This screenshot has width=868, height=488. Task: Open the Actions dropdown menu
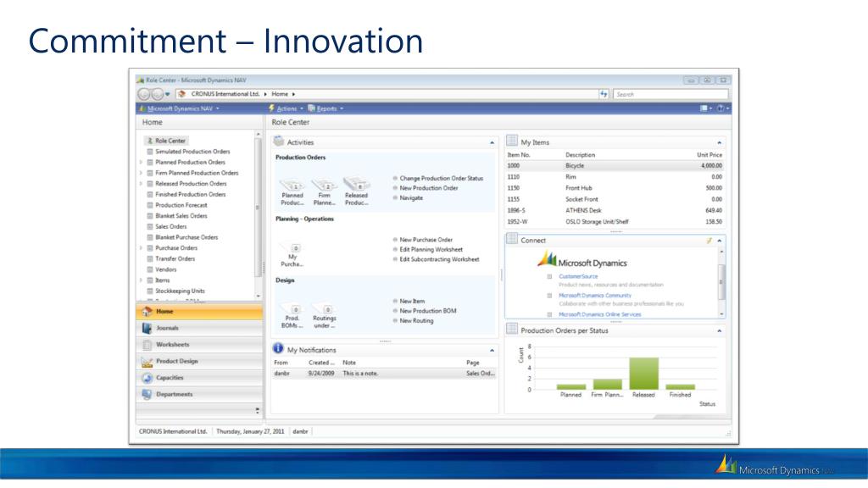tap(287, 108)
